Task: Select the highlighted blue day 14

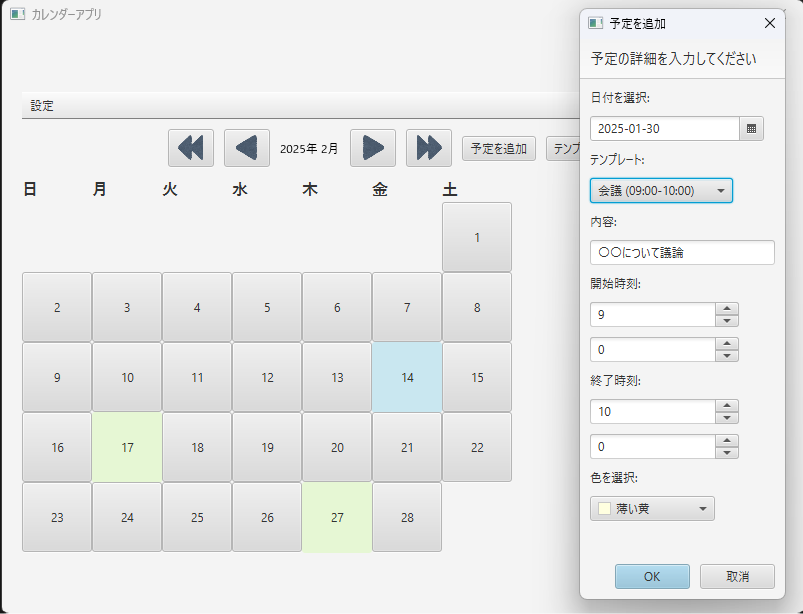Action: tap(407, 377)
